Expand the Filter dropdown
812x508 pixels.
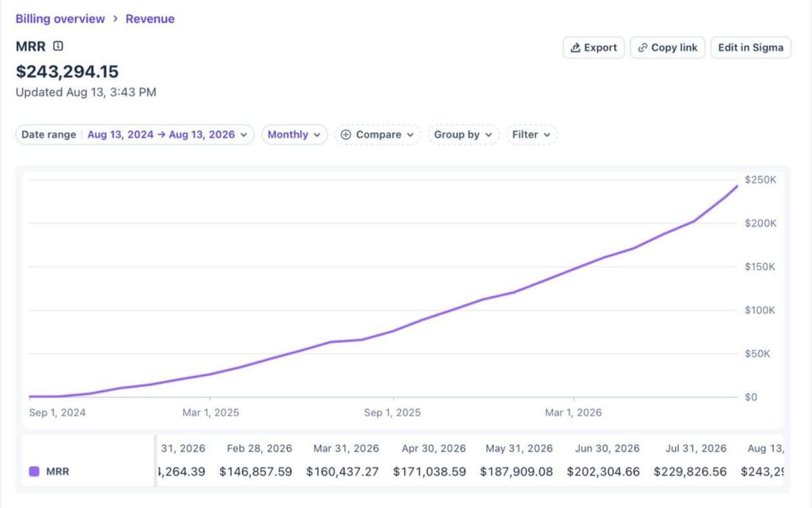click(x=531, y=135)
